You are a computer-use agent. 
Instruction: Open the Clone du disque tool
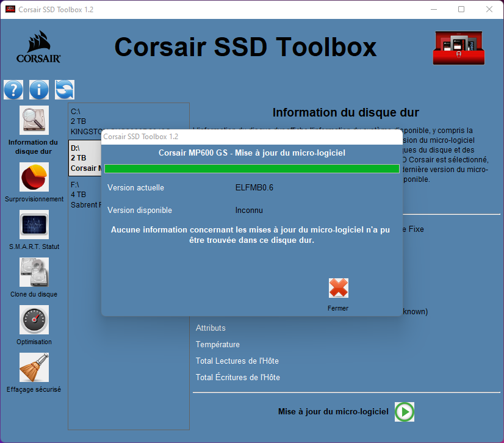[x=34, y=272]
